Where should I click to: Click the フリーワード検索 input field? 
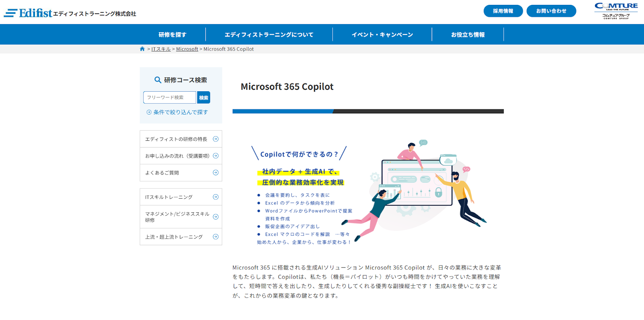pos(169,98)
